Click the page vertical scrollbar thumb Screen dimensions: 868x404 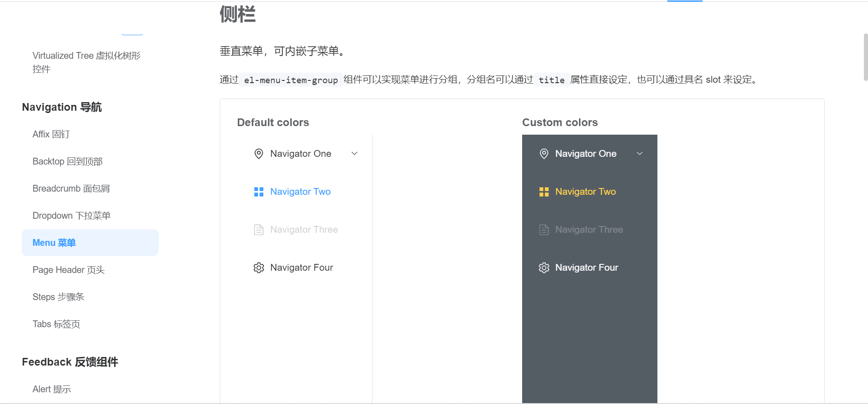865,57
